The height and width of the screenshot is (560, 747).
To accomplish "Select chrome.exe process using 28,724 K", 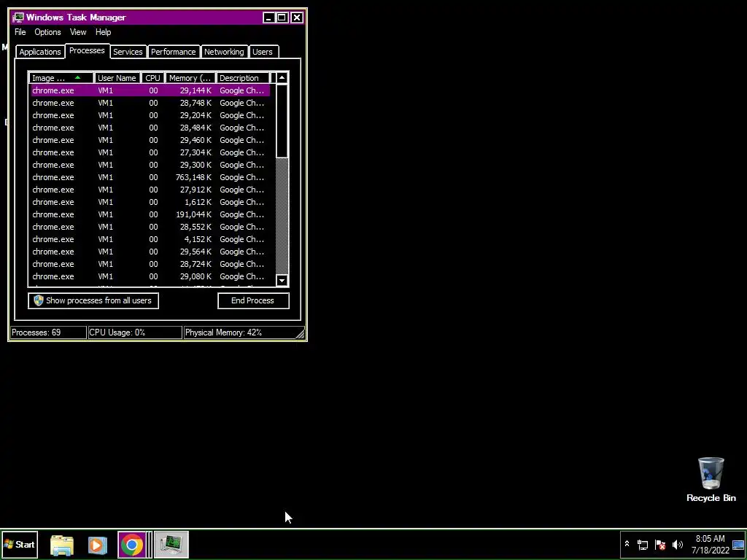I will (150, 264).
